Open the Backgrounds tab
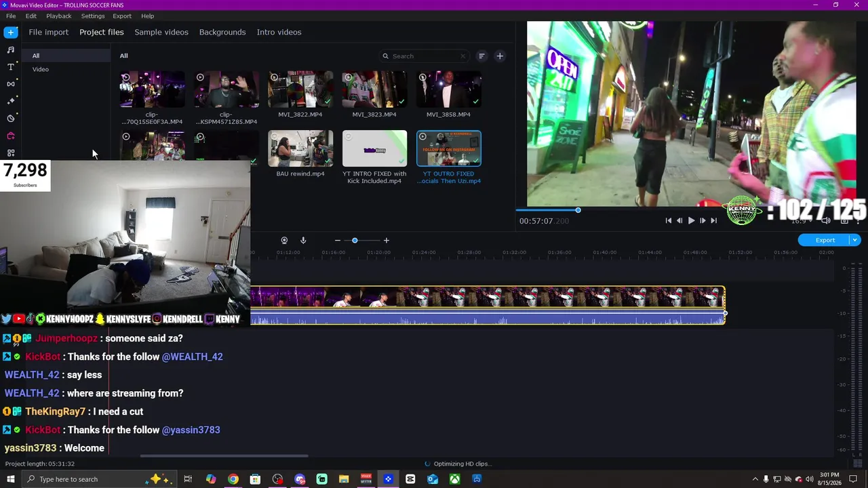The image size is (868, 488). coord(222,32)
